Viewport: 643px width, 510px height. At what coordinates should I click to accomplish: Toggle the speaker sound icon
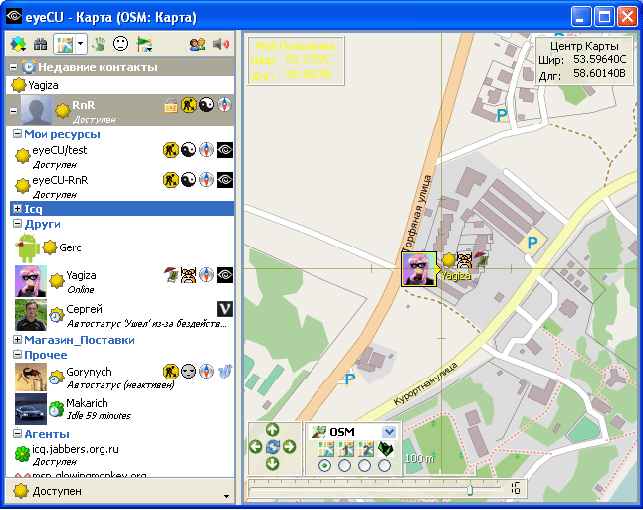[x=221, y=44]
